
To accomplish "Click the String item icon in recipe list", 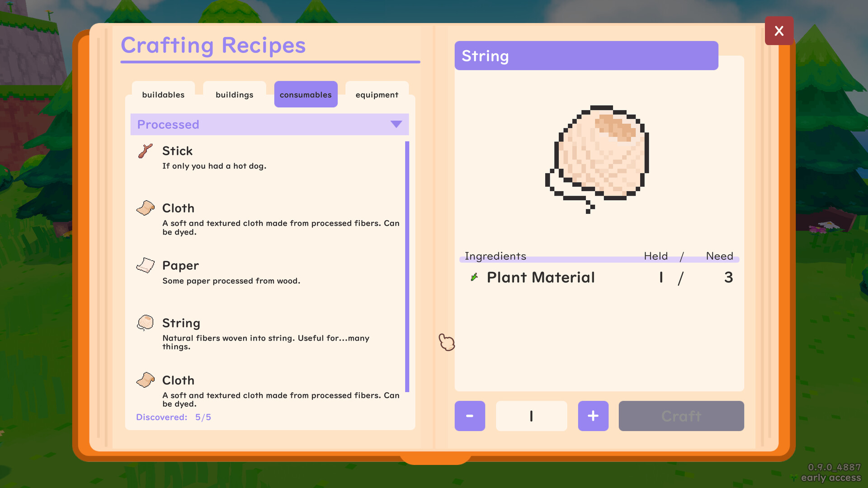I will 145,322.
